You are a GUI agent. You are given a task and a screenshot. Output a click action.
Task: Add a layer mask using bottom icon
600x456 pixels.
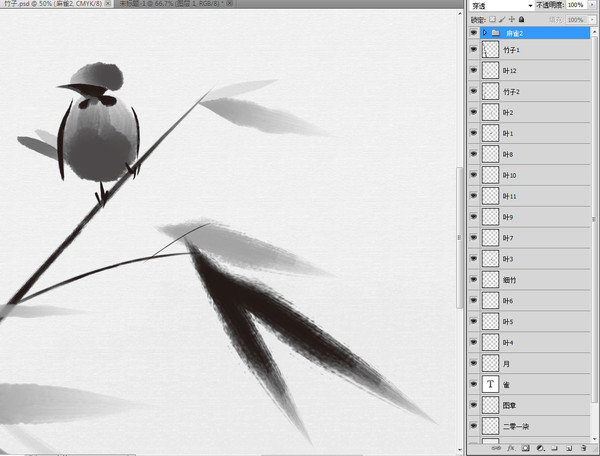[x=525, y=448]
